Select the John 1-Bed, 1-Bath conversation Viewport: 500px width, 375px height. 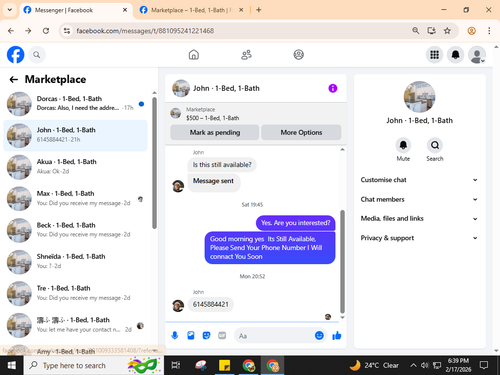pos(75,135)
